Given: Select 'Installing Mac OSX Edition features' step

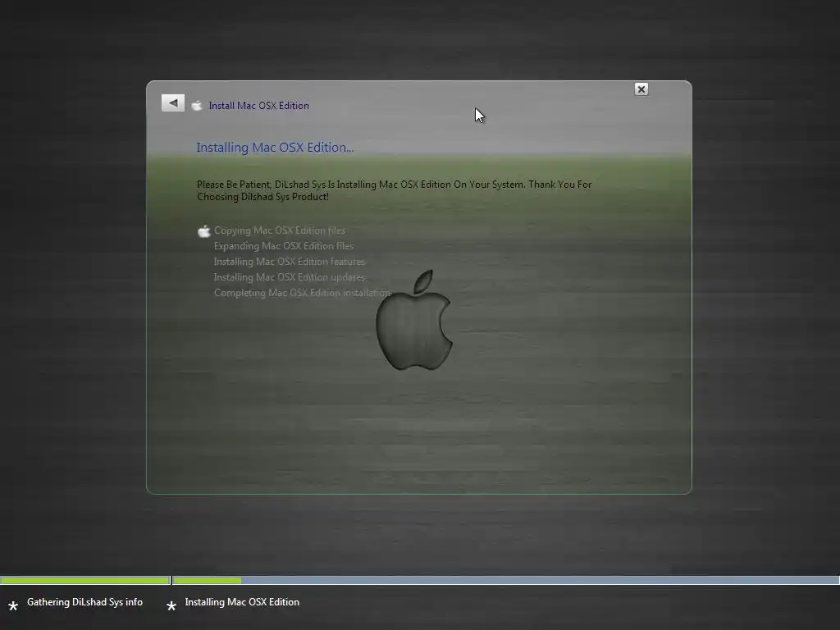Looking at the screenshot, I should tap(290, 262).
